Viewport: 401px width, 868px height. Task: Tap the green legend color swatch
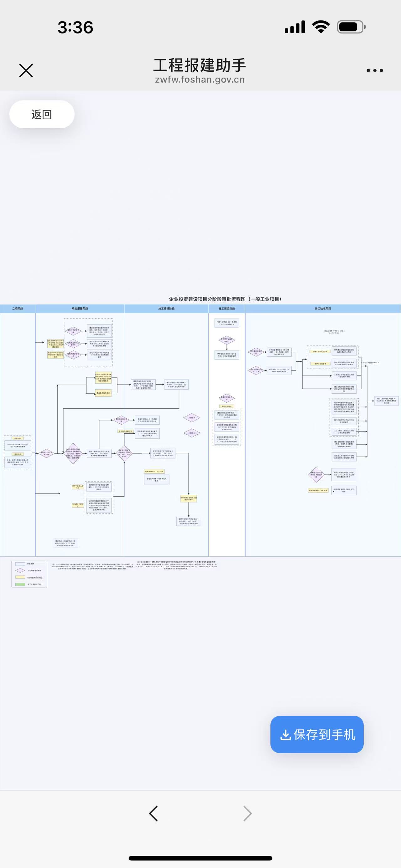click(x=20, y=584)
